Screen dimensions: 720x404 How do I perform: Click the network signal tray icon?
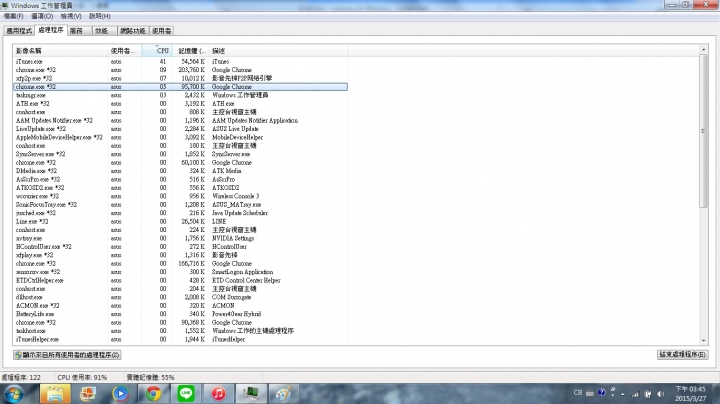click(636, 394)
